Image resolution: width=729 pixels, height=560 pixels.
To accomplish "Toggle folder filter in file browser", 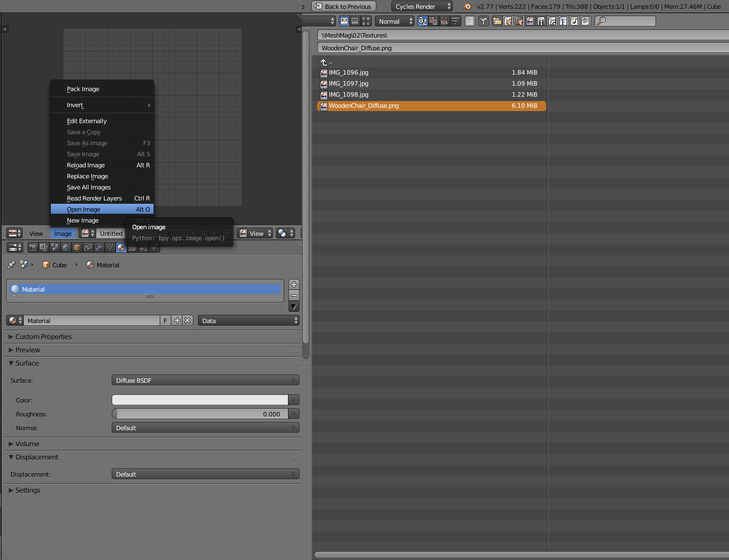I will point(497,21).
